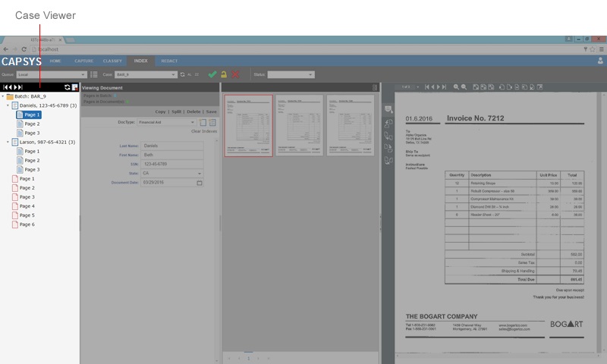
Task: Collapse the Batch: BAR_9 tree node
Action: tap(3, 97)
